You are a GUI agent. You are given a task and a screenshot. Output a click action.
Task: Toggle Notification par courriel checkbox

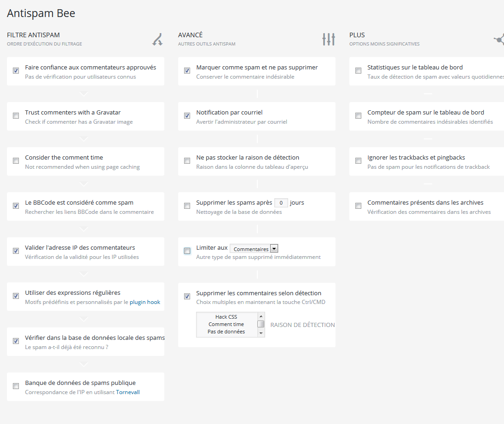pos(187,115)
